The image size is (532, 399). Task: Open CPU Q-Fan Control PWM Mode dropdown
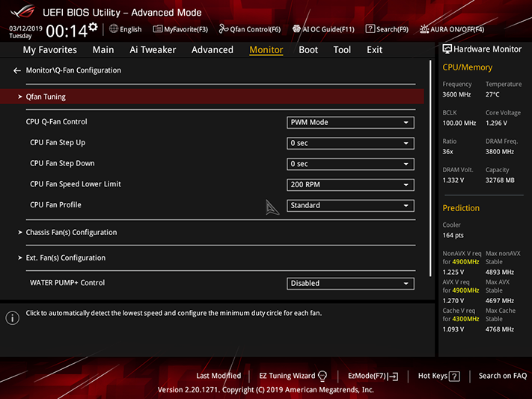350,123
